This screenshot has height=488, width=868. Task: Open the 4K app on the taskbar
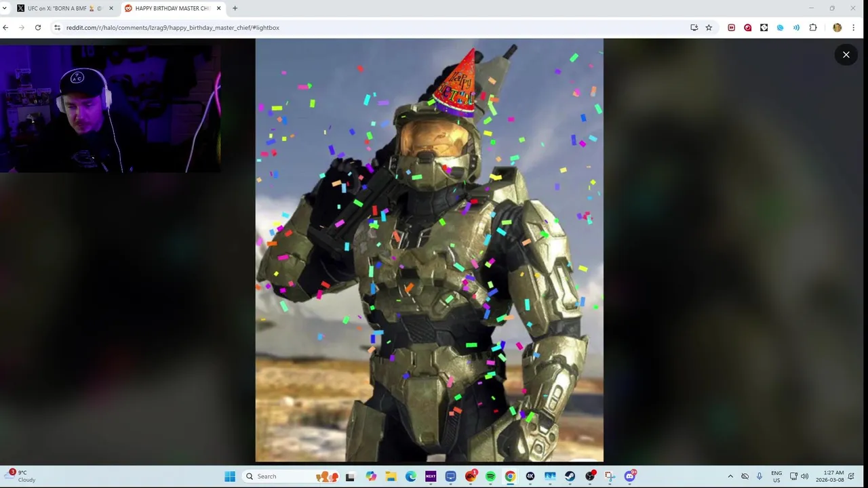coord(530,476)
